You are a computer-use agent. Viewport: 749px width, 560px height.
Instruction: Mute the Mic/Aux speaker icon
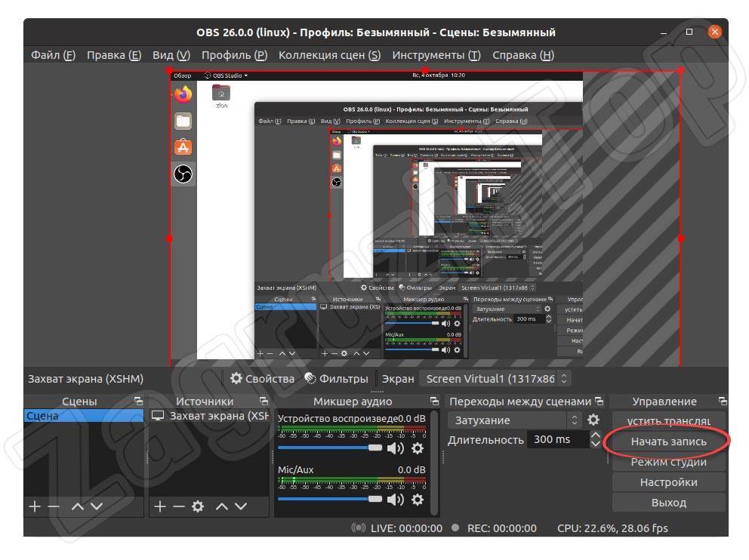[x=396, y=500]
